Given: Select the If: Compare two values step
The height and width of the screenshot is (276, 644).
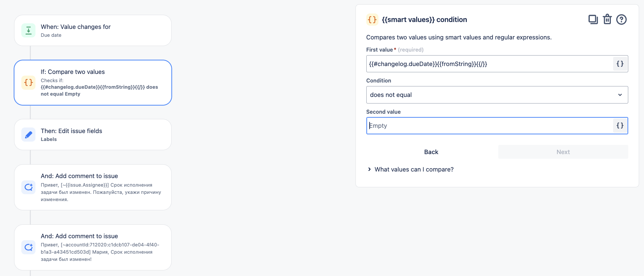Looking at the screenshot, I should (x=93, y=82).
